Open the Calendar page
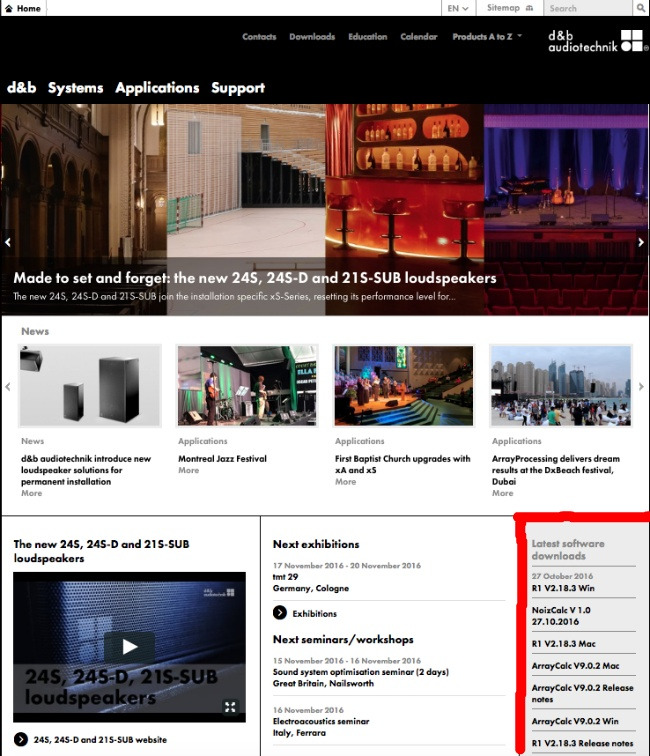Screen dimensions: 650x756 point(419,37)
